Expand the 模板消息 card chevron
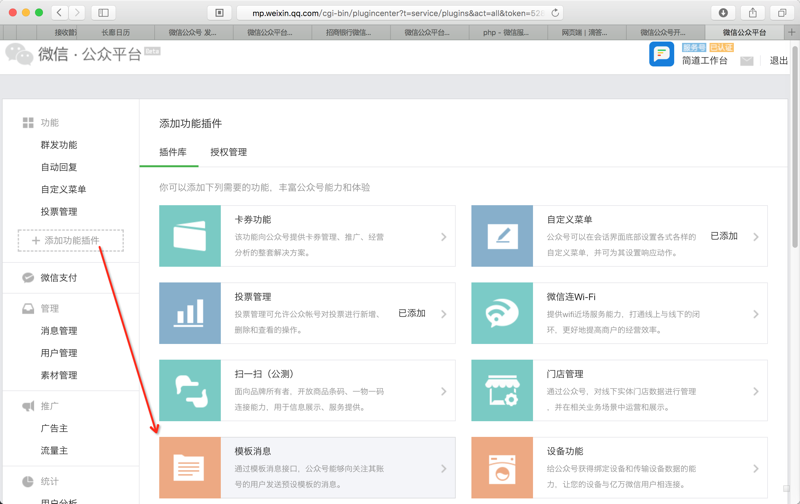The height and width of the screenshot is (504, 800). click(x=443, y=468)
